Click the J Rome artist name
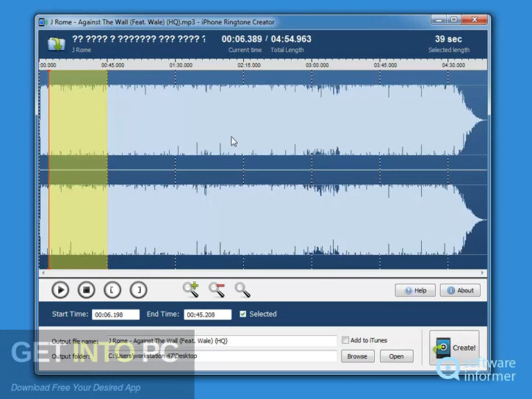532x399 pixels. [82, 50]
